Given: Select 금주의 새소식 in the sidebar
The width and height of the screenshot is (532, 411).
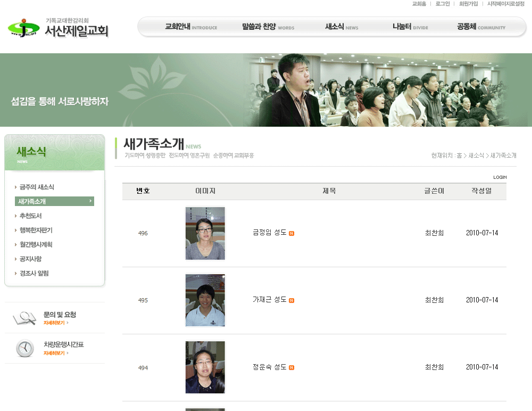Looking at the screenshot, I should [x=37, y=187].
